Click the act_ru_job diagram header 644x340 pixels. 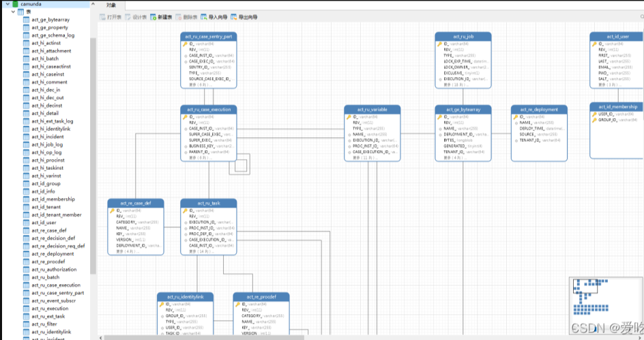coord(463,37)
